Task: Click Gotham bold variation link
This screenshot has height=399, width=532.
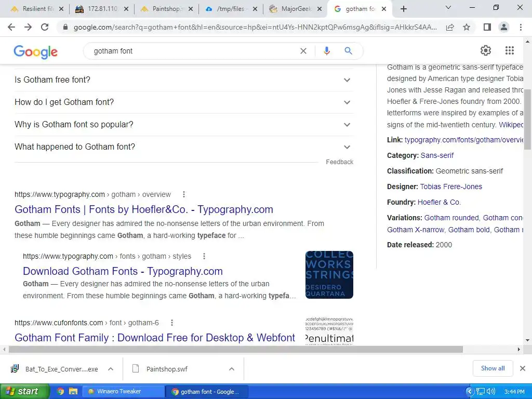Action: (x=469, y=230)
